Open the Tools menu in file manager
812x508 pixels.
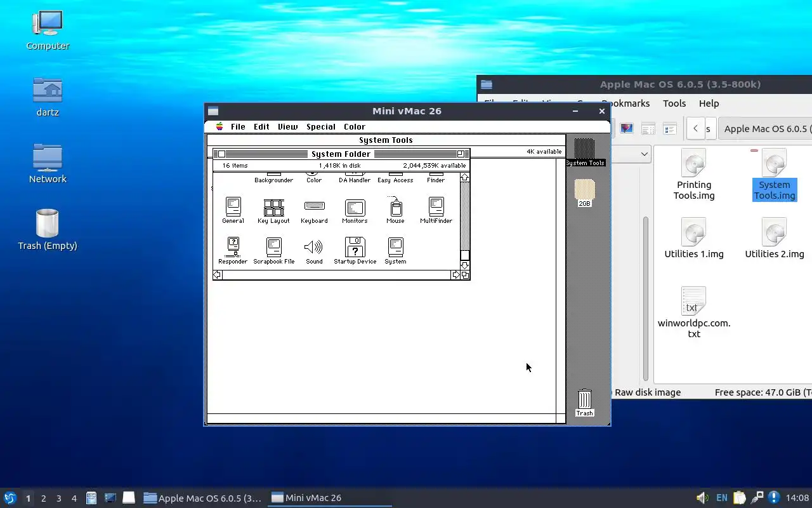pos(674,103)
